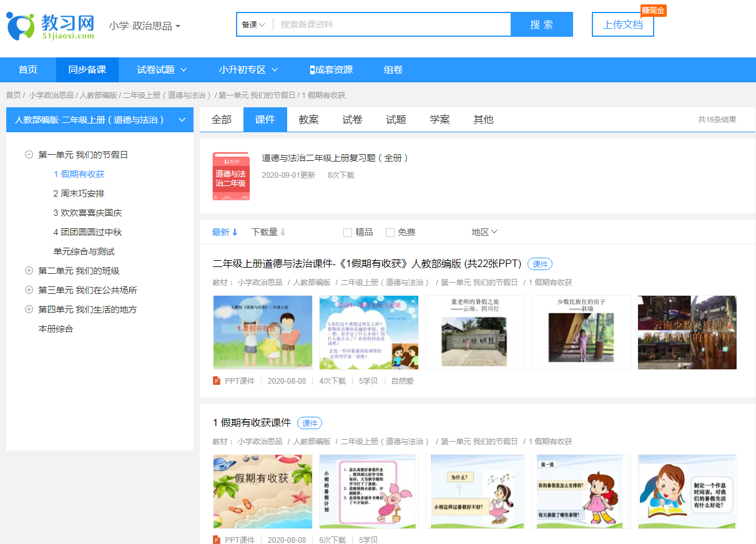Click the 课件 tag beside 1 假期有收获课件

tap(310, 424)
